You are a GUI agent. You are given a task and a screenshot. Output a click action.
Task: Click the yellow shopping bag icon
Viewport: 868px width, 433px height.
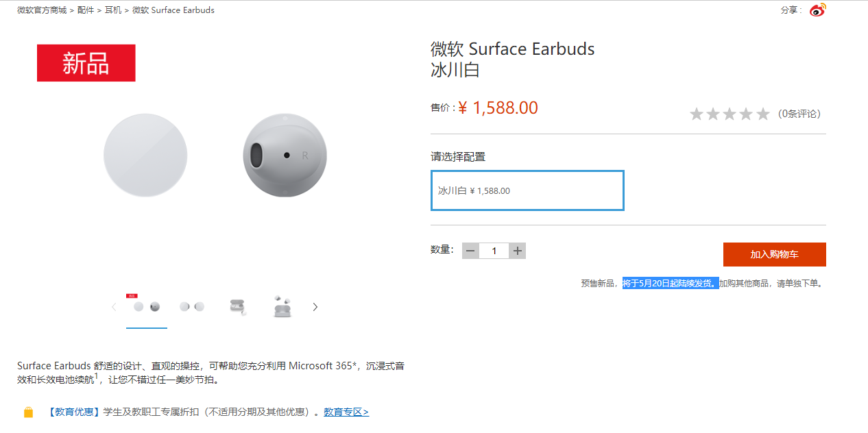[28, 412]
